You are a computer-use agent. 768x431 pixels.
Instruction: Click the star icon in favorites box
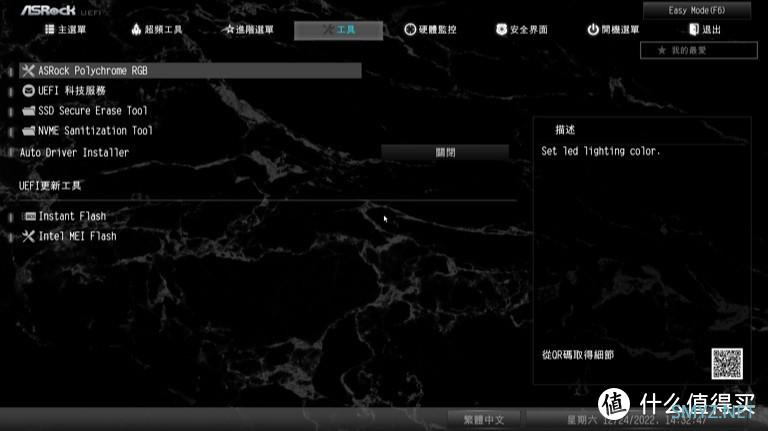coord(662,50)
